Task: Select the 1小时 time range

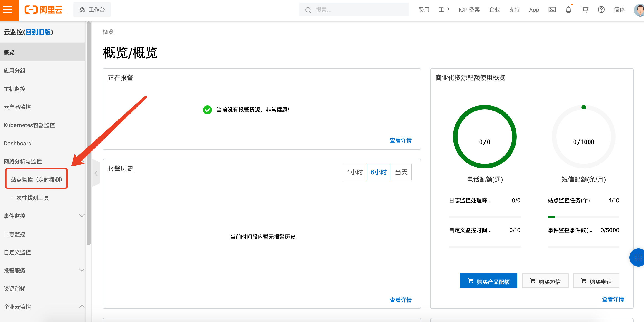Action: tap(355, 172)
